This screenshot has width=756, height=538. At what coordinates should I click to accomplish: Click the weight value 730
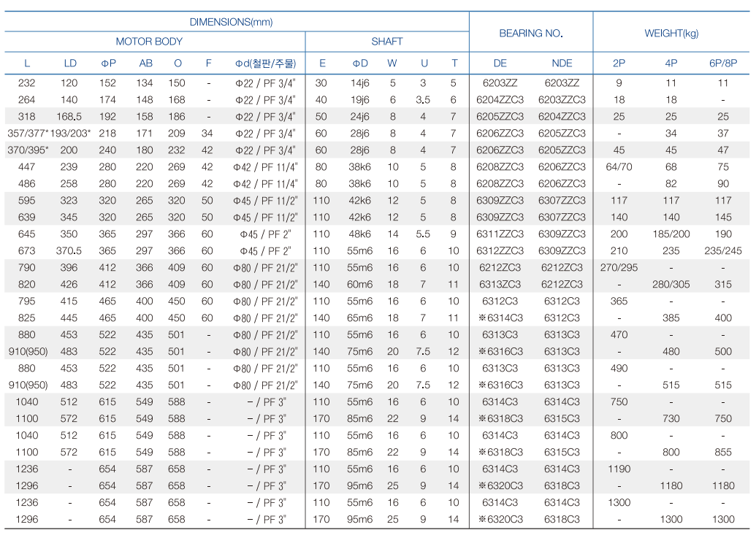tap(671, 418)
